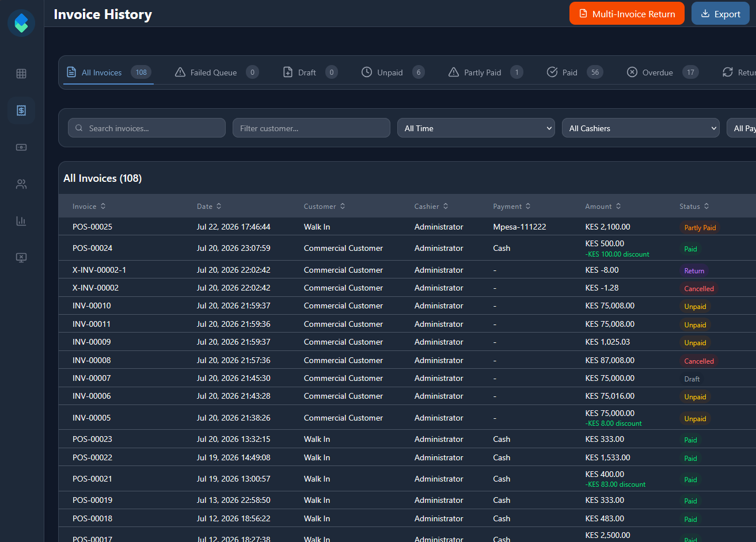The height and width of the screenshot is (542, 756).
Task: Click the app logo in the sidebar
Action: pyautogui.click(x=21, y=24)
